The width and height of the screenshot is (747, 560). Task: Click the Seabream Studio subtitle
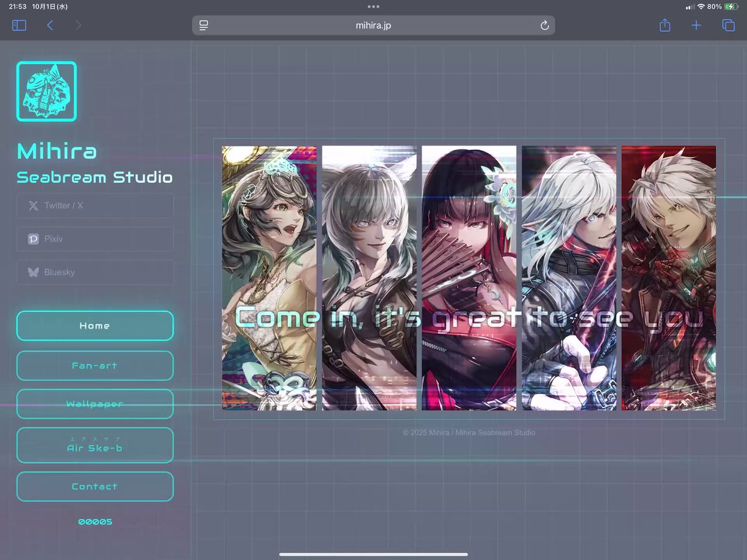click(95, 178)
